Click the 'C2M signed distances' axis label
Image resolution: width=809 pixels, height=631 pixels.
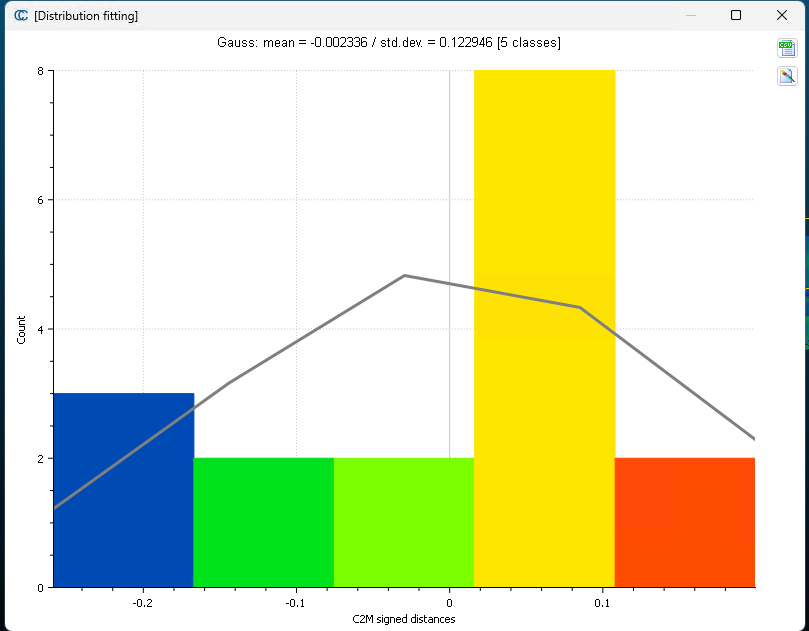(404, 619)
